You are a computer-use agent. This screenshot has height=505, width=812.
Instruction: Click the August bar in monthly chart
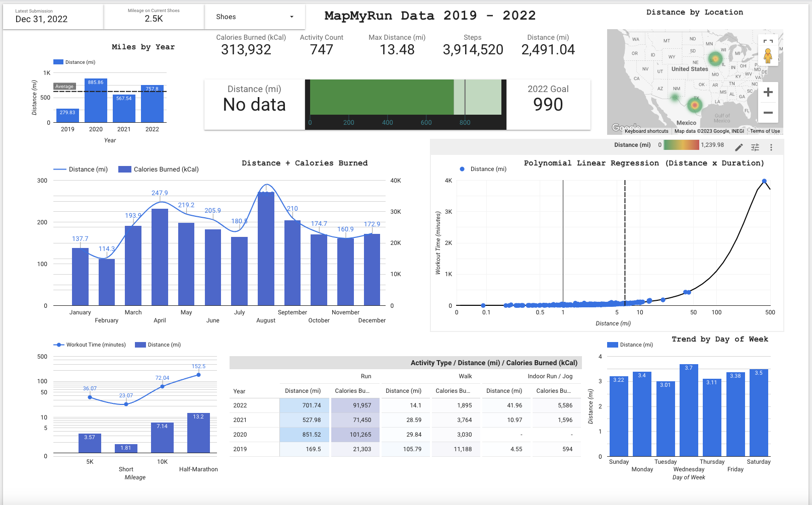(x=266, y=248)
